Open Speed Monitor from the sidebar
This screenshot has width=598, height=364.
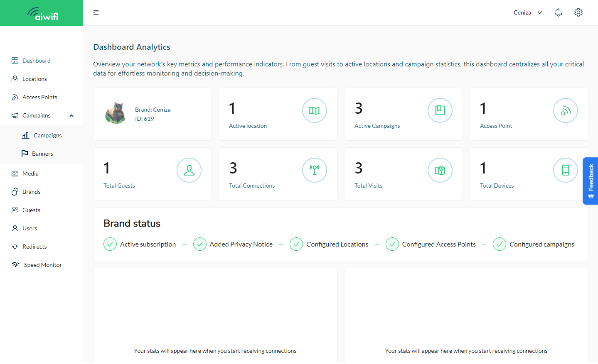[x=43, y=265]
